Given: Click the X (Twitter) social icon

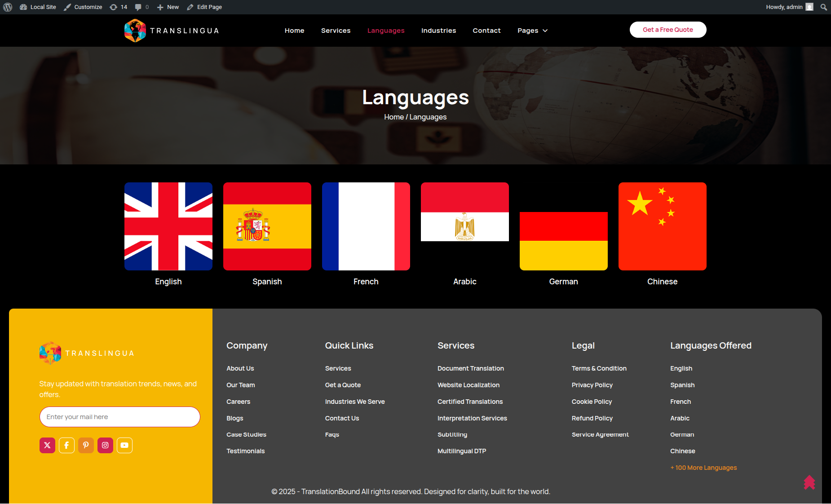Looking at the screenshot, I should 47,445.
